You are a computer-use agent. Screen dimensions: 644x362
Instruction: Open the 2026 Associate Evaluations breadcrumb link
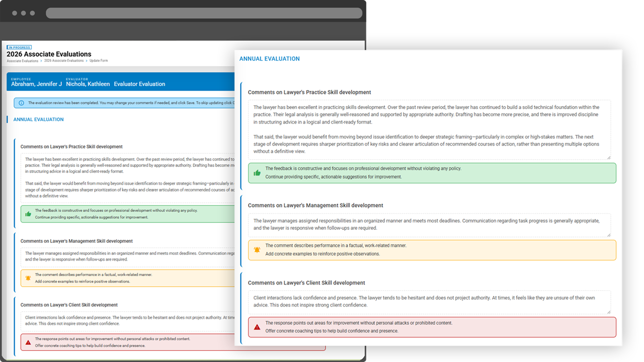64,60
